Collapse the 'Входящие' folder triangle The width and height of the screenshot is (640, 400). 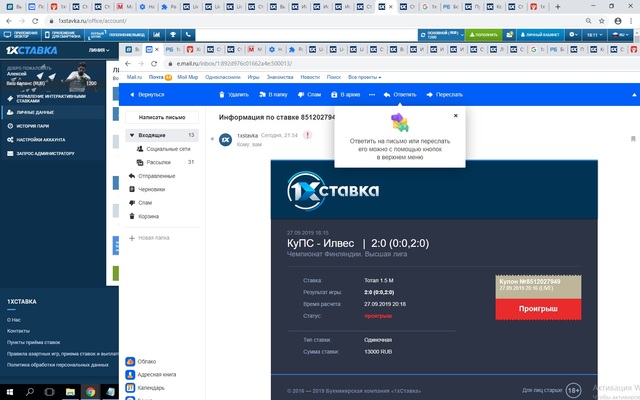tap(132, 135)
